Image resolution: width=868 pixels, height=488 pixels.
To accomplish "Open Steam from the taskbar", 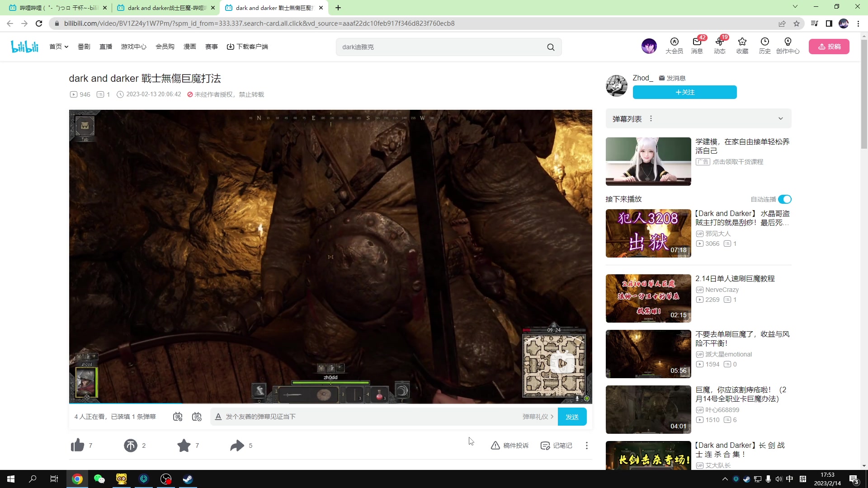I will click(188, 479).
